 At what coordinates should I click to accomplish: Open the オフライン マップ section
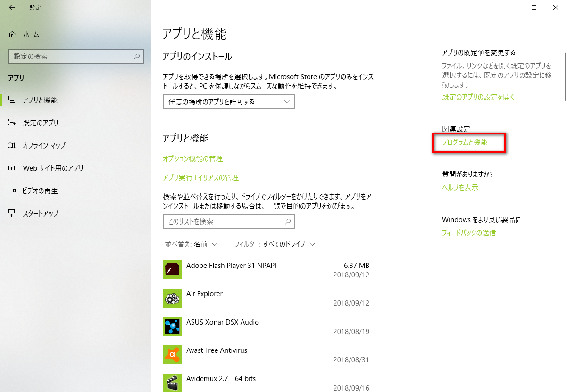click(x=43, y=146)
